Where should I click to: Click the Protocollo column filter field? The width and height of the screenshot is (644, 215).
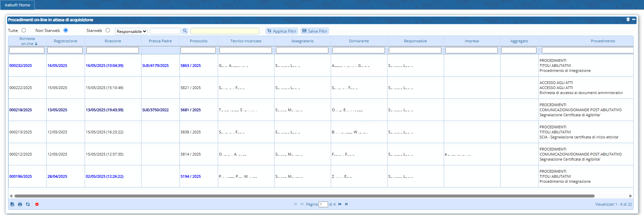[198, 50]
